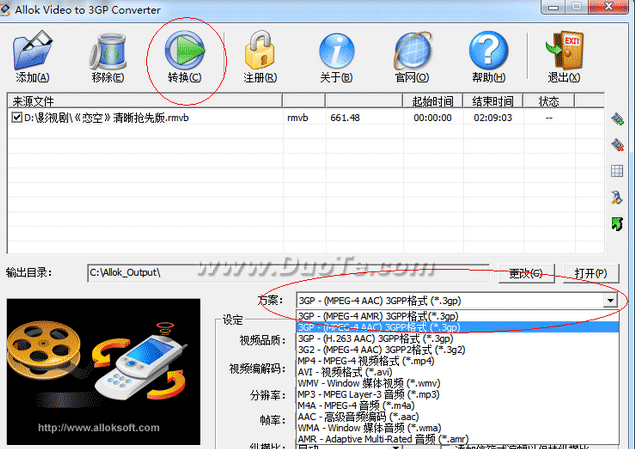
Task: Open 帮助(H) help question mark icon
Action: [x=488, y=51]
